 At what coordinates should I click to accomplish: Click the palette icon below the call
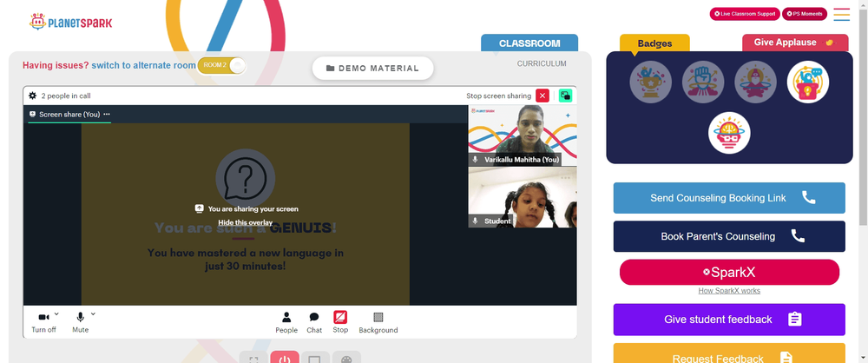point(346,358)
